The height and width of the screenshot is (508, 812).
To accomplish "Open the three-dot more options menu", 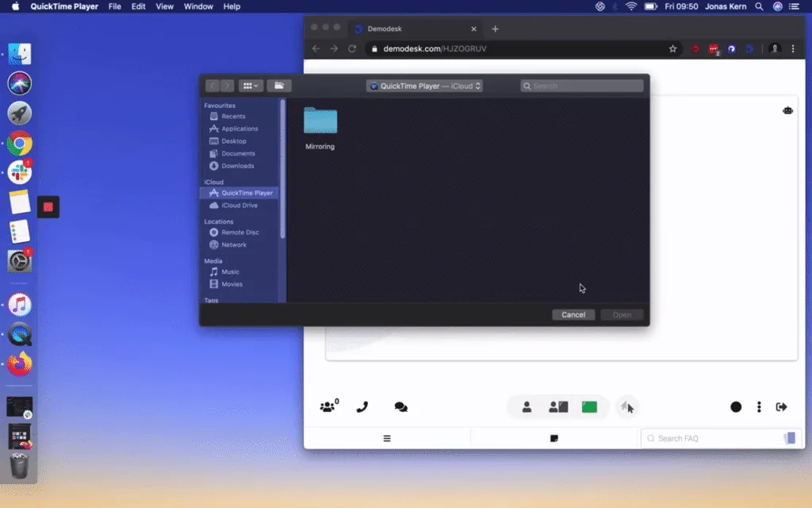I will pyautogui.click(x=759, y=407).
